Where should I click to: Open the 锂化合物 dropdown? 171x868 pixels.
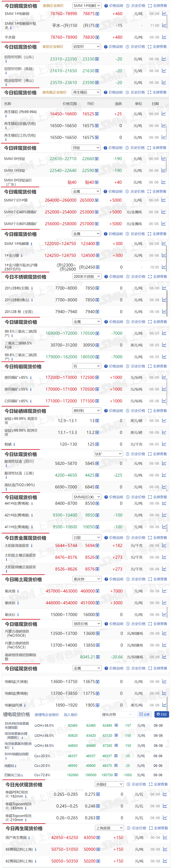coord(118,714)
